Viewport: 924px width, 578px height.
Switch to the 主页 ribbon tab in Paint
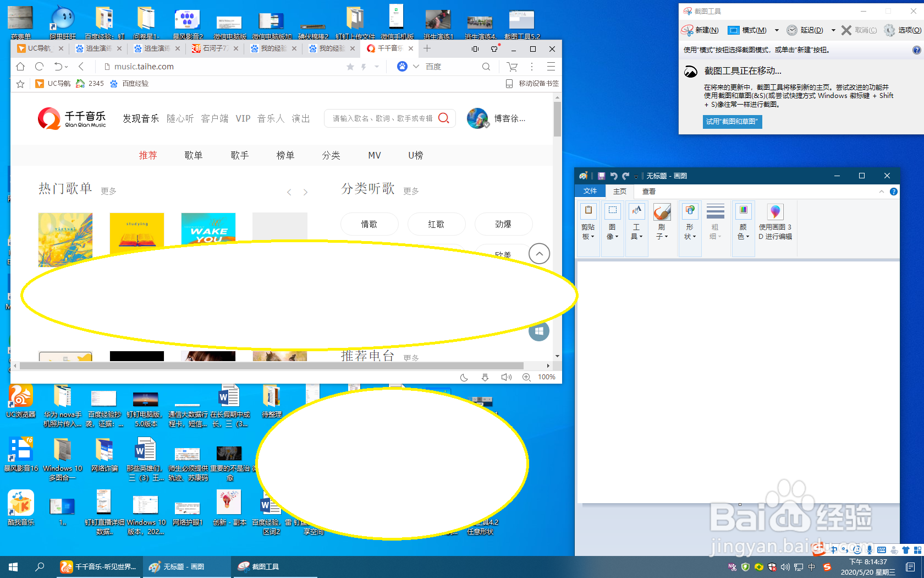[620, 191]
